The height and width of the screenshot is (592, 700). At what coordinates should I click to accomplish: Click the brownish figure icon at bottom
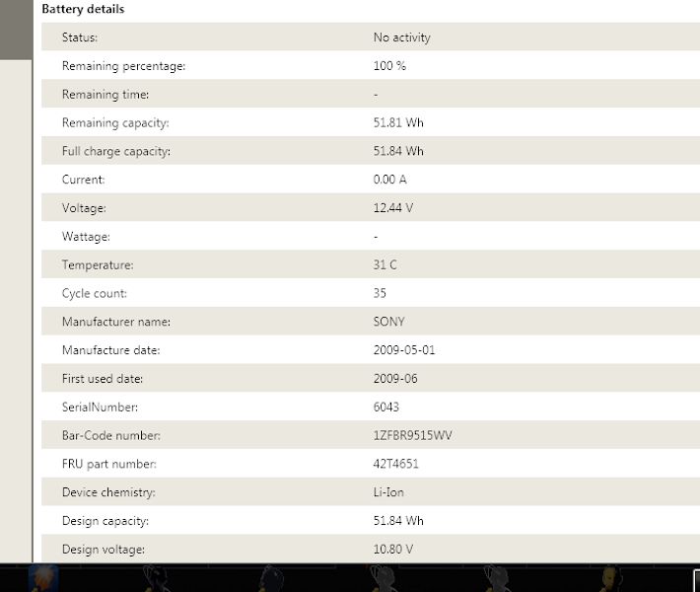(x=611, y=578)
